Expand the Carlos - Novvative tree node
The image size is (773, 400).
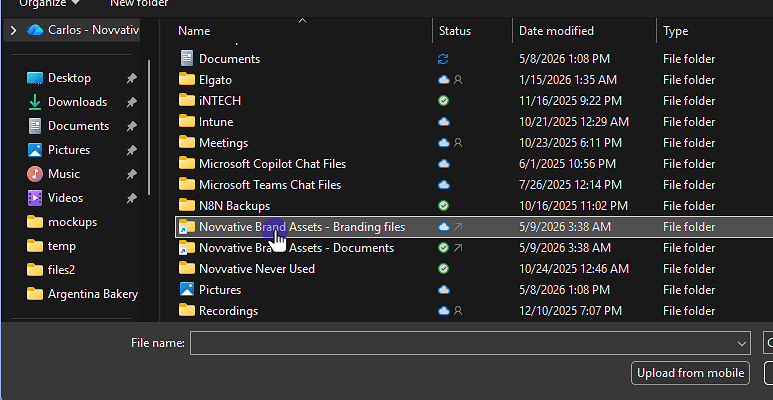[x=13, y=31]
